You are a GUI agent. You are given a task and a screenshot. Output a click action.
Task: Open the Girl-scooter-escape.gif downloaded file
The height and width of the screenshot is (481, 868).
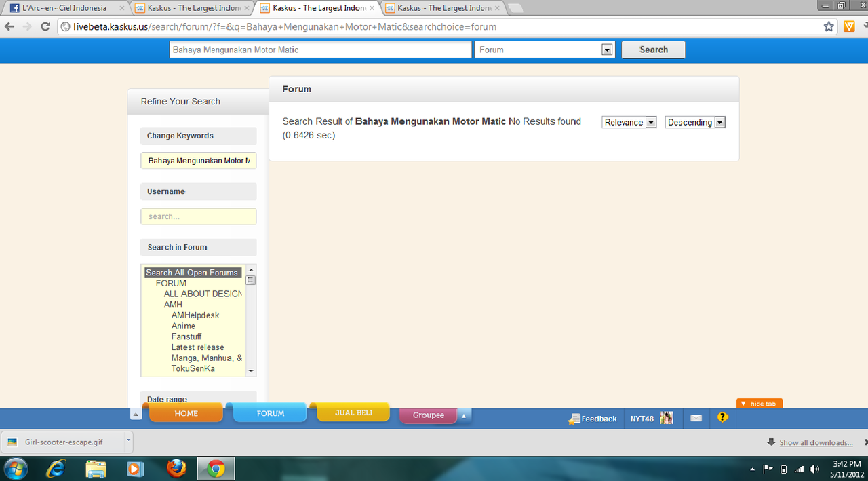64,442
